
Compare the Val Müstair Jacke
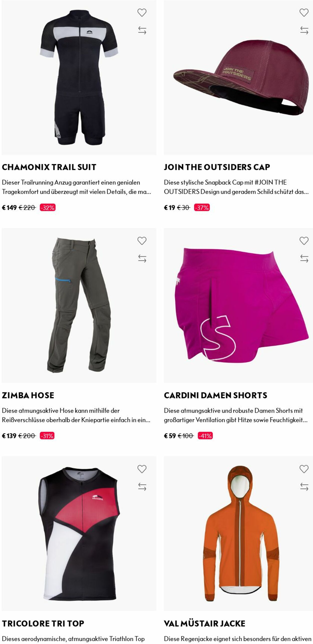pos(304,487)
